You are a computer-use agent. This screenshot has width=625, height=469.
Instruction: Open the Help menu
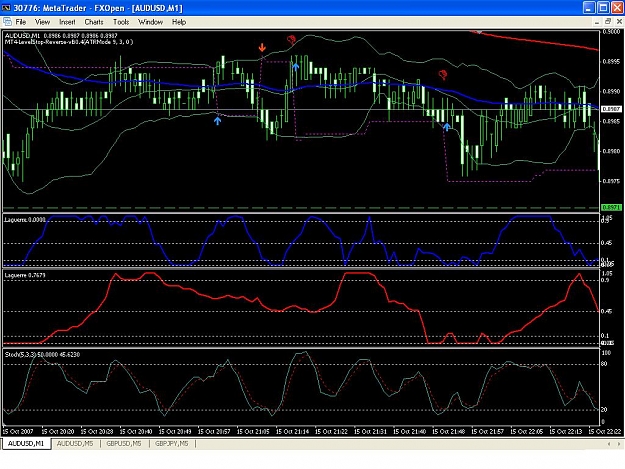click(179, 22)
